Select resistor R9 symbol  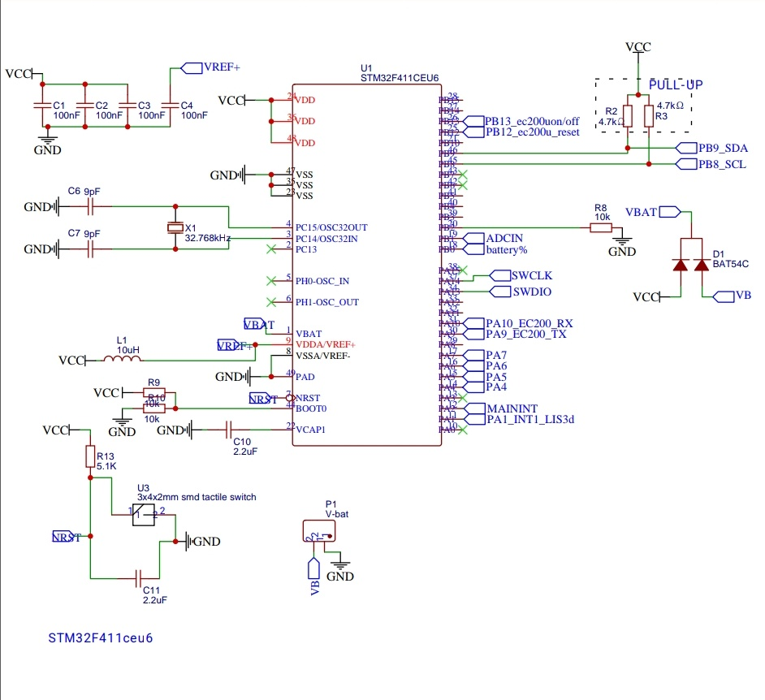[x=154, y=392]
